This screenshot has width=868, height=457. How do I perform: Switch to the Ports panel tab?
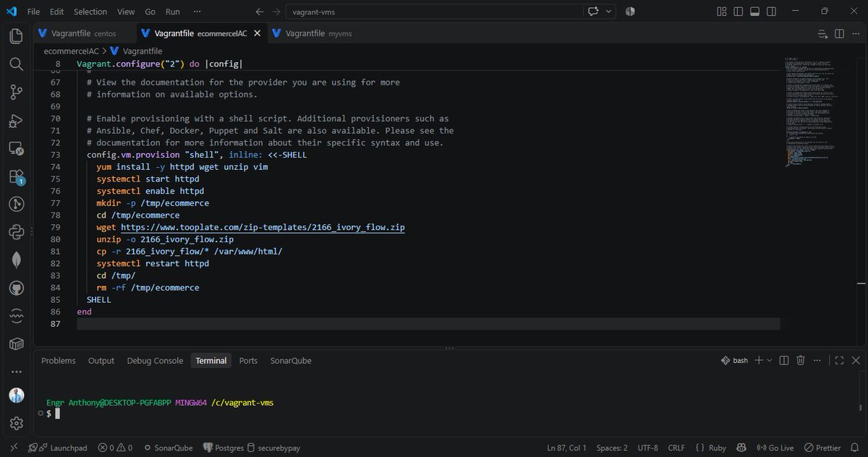point(248,360)
